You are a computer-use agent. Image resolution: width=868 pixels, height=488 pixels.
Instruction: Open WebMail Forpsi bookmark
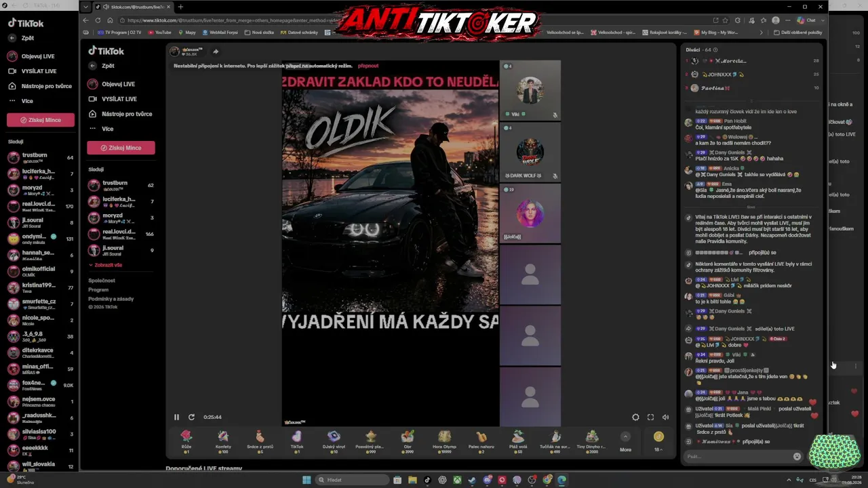pyautogui.click(x=220, y=32)
